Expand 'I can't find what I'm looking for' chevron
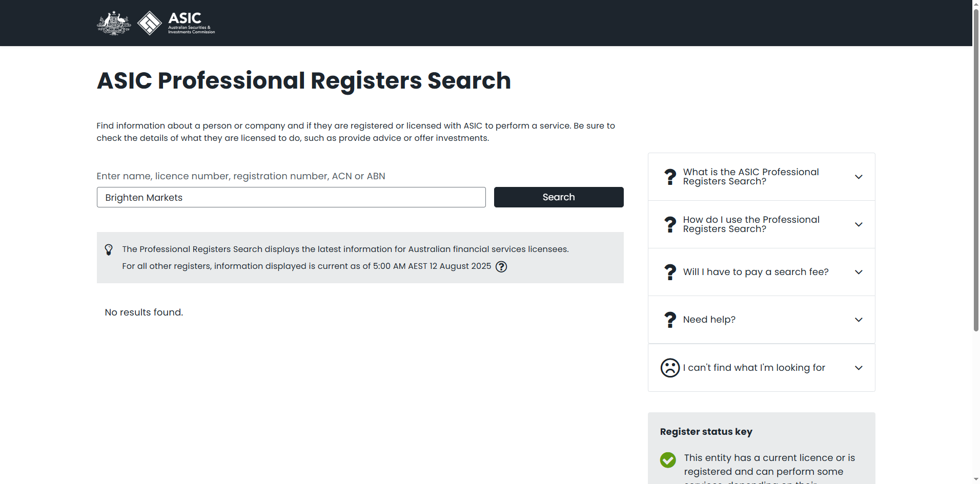Image resolution: width=980 pixels, height=484 pixels. (859, 368)
